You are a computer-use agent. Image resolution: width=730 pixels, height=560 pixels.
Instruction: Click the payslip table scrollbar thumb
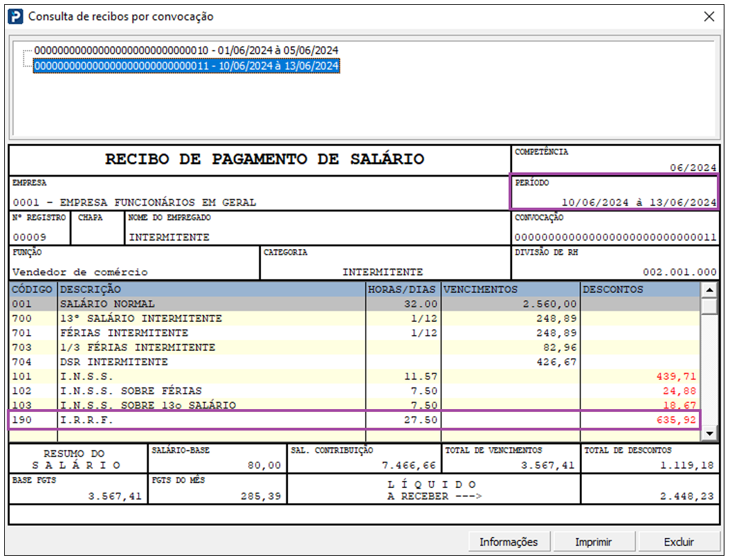[x=709, y=306]
